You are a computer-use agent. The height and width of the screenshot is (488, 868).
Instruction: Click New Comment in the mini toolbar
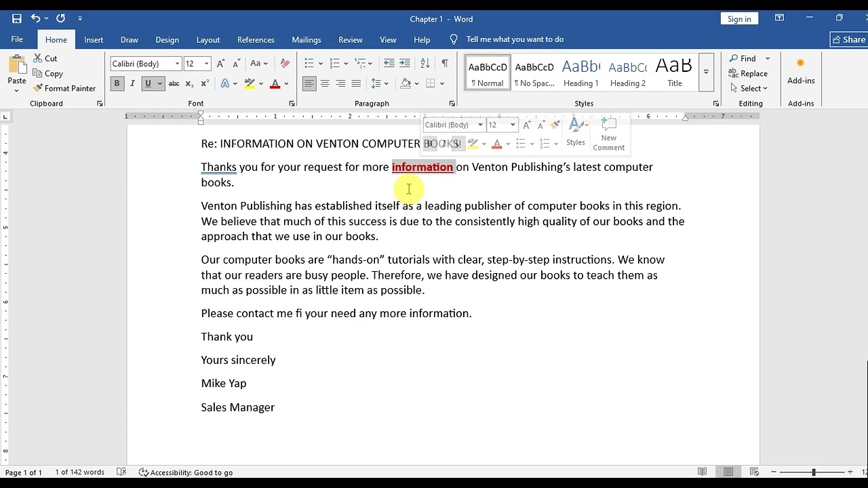coord(608,134)
